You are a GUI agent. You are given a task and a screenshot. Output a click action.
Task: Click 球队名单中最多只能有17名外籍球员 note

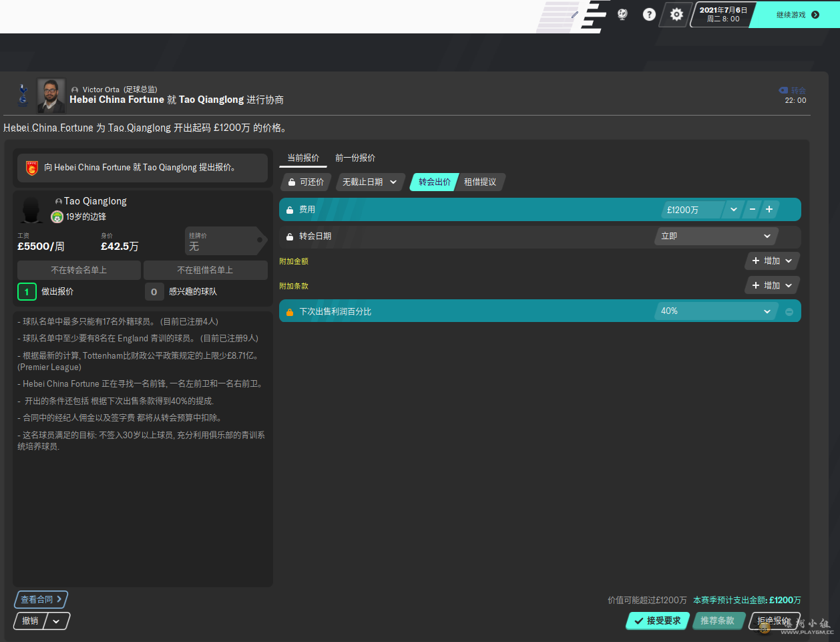(x=118, y=321)
